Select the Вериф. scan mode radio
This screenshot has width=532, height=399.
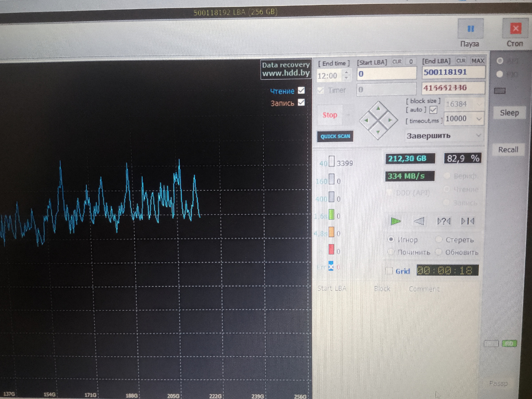tap(446, 176)
